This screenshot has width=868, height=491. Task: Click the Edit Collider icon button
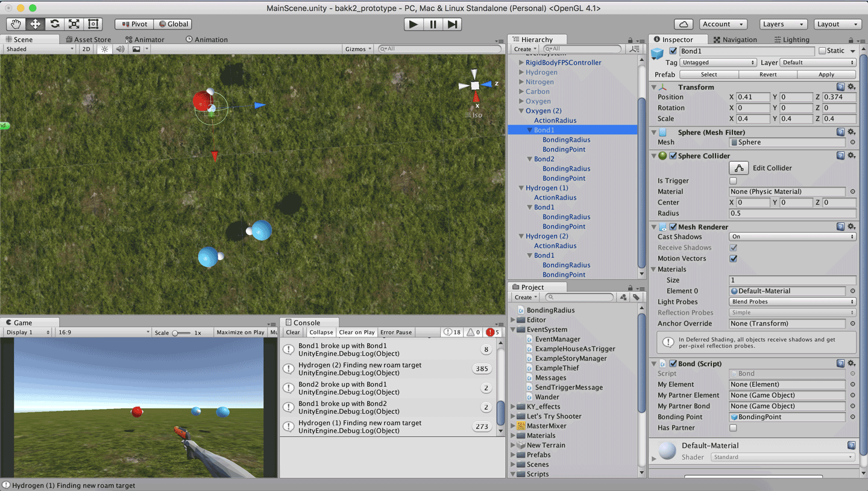point(738,168)
